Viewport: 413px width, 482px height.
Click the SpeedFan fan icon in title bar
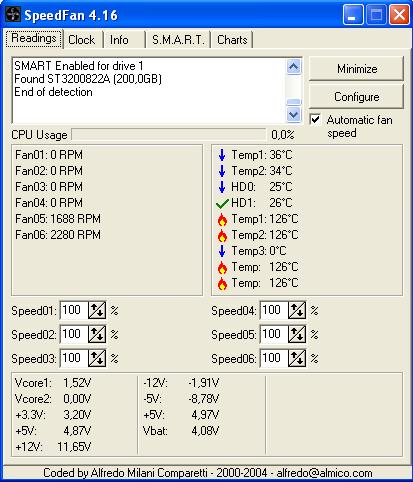[x=13, y=15]
